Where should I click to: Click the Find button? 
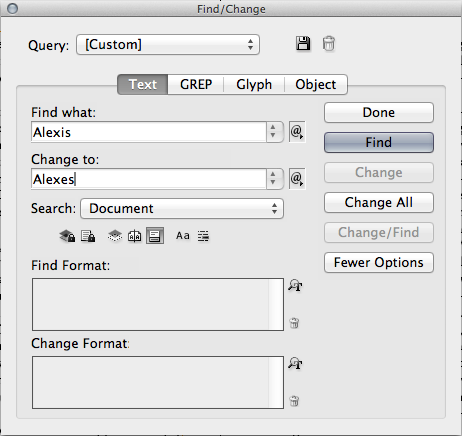(379, 142)
